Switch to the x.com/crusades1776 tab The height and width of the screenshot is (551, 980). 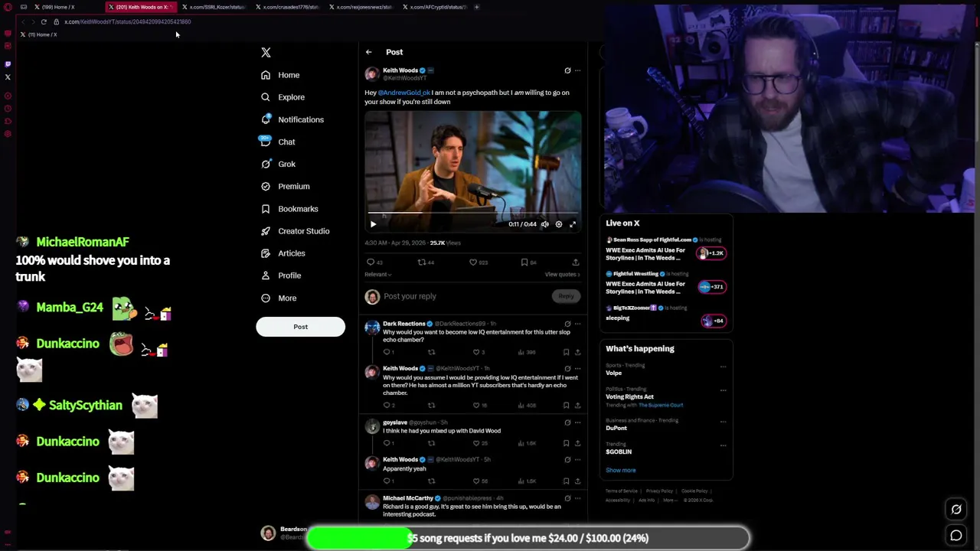289,7
